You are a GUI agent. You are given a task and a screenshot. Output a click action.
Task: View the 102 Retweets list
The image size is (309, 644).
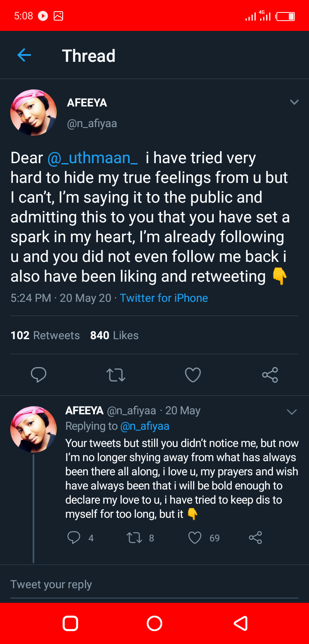click(x=45, y=335)
